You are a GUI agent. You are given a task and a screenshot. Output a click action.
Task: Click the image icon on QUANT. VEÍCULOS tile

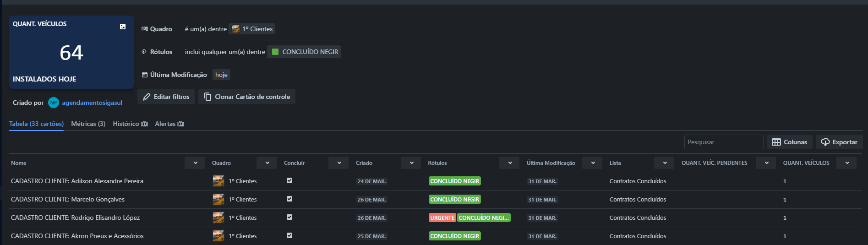(123, 27)
